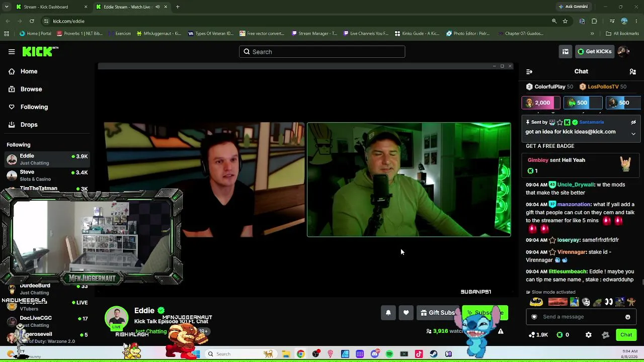
Task: Click the Gift Subs button
Action: [438, 313]
